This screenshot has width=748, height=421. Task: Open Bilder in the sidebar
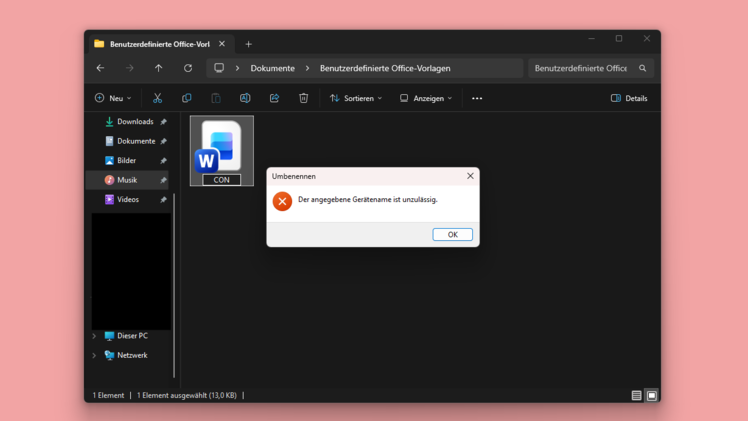(120, 161)
